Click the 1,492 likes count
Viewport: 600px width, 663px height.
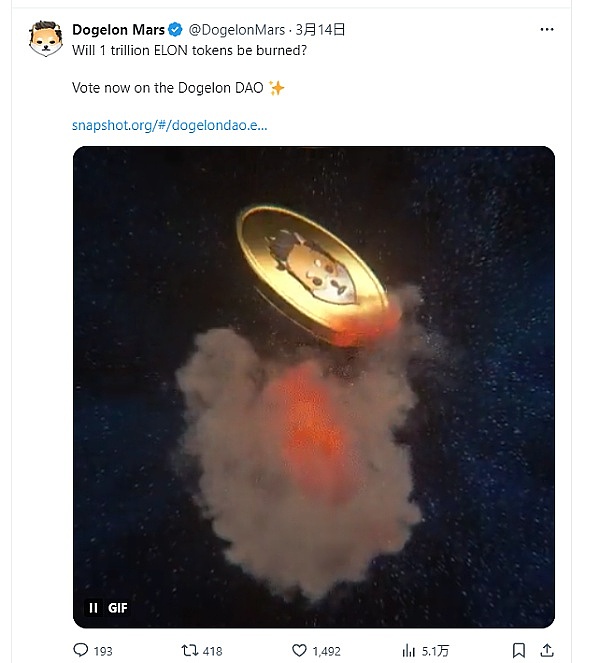pos(326,651)
